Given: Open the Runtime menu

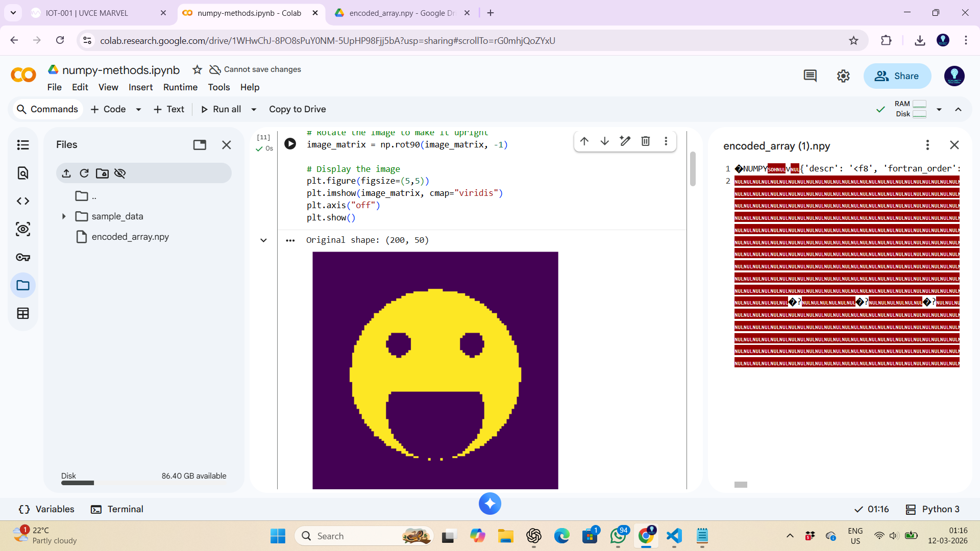Looking at the screenshot, I should [180, 87].
